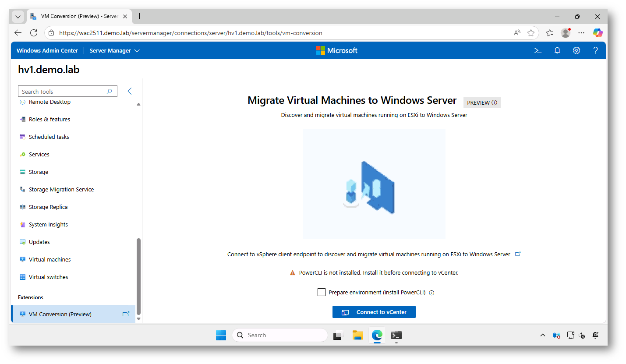The height and width of the screenshot is (364, 626).
Task: Open a new browser tab
Action: (139, 16)
